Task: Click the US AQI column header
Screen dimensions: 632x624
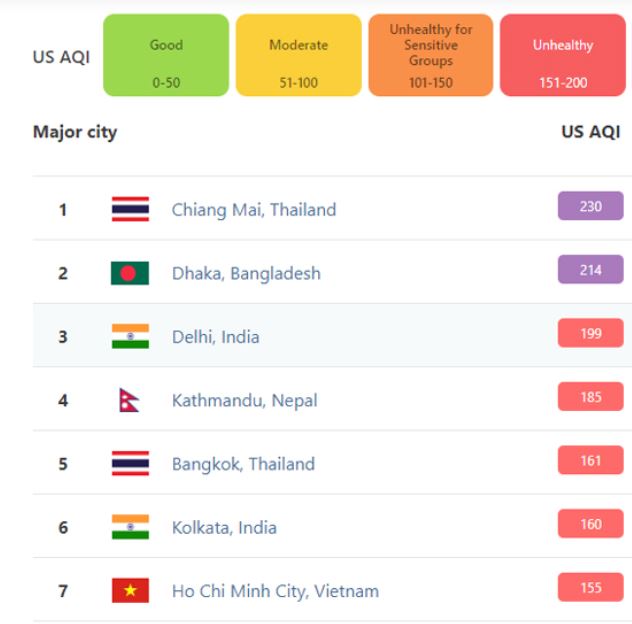Action: click(590, 132)
